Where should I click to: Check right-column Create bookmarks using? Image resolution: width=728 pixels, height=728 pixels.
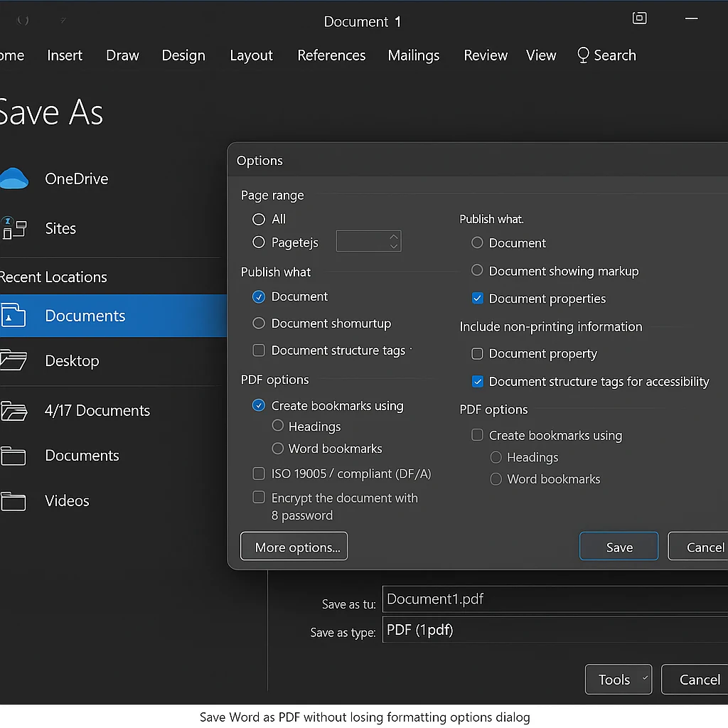[477, 435]
